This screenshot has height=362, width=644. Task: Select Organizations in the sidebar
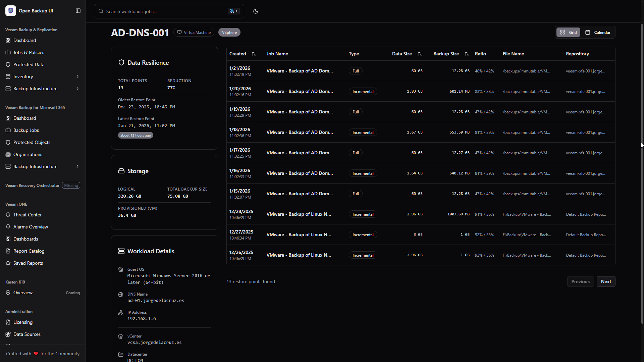pos(28,154)
